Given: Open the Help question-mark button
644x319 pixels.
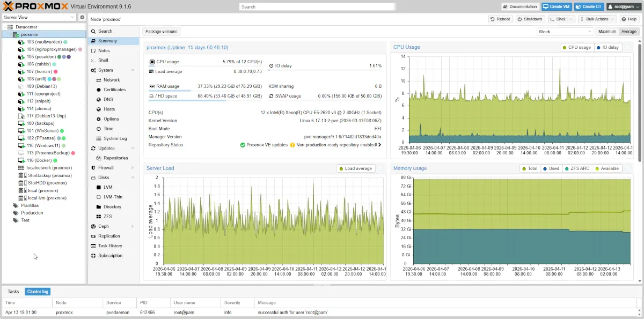Looking at the screenshot, I should point(630,19).
